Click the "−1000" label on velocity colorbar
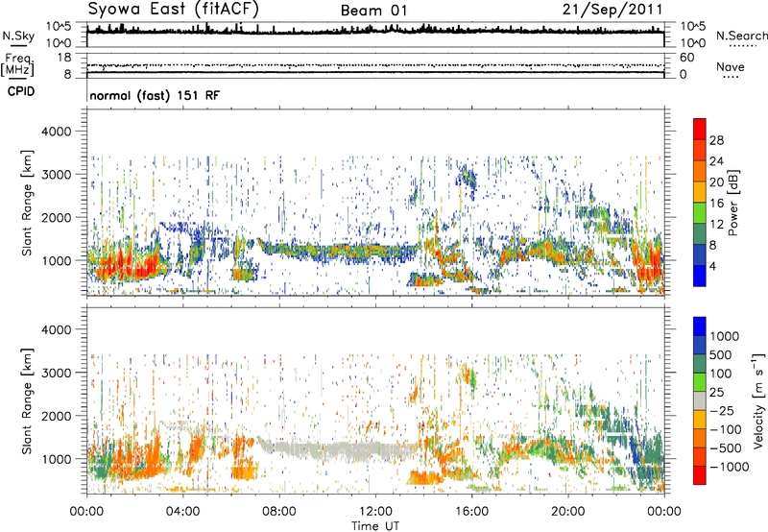 point(729,467)
